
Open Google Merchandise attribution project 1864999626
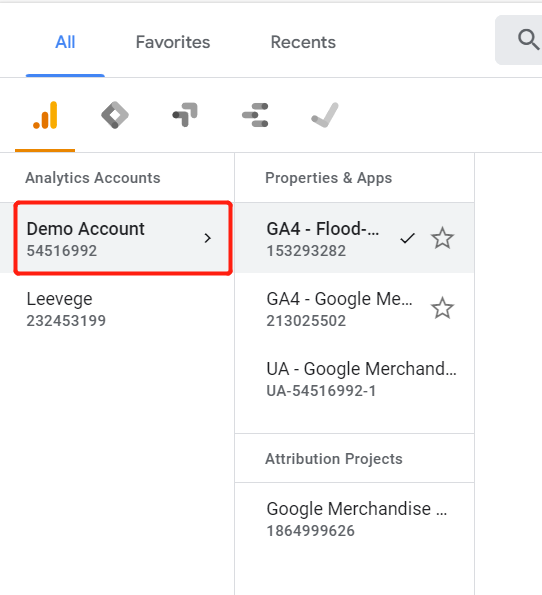[354, 518]
